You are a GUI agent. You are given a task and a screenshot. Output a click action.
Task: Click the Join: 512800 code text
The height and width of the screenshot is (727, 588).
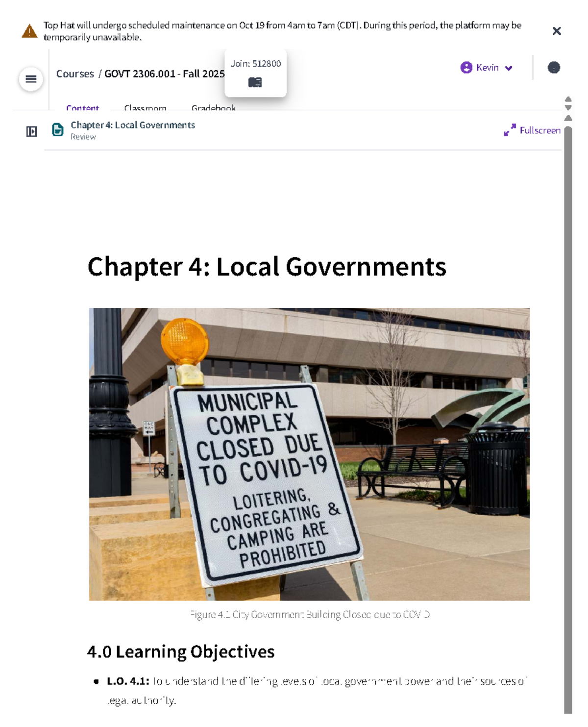[256, 64]
